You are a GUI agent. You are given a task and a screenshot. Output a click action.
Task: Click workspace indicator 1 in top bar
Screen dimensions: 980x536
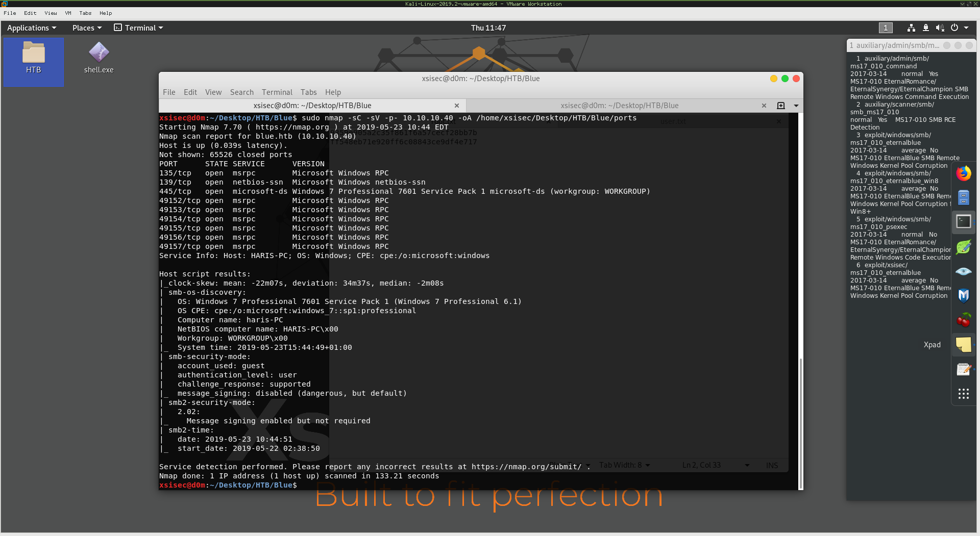coord(886,28)
